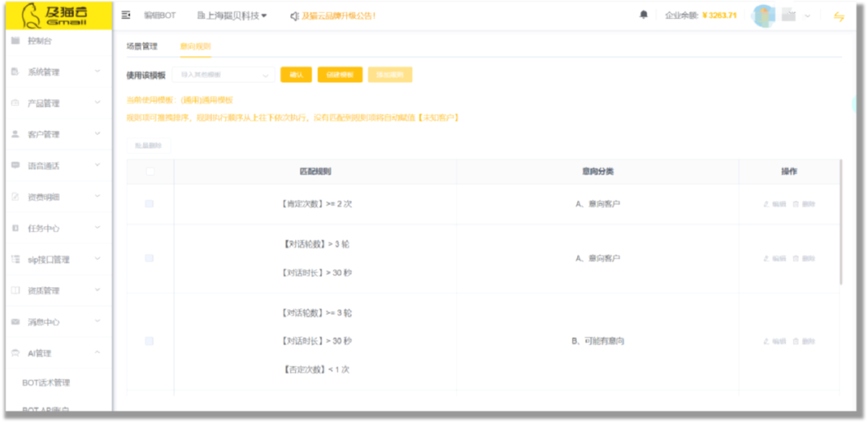Tick the select-all checkbox in the table header

point(150,171)
